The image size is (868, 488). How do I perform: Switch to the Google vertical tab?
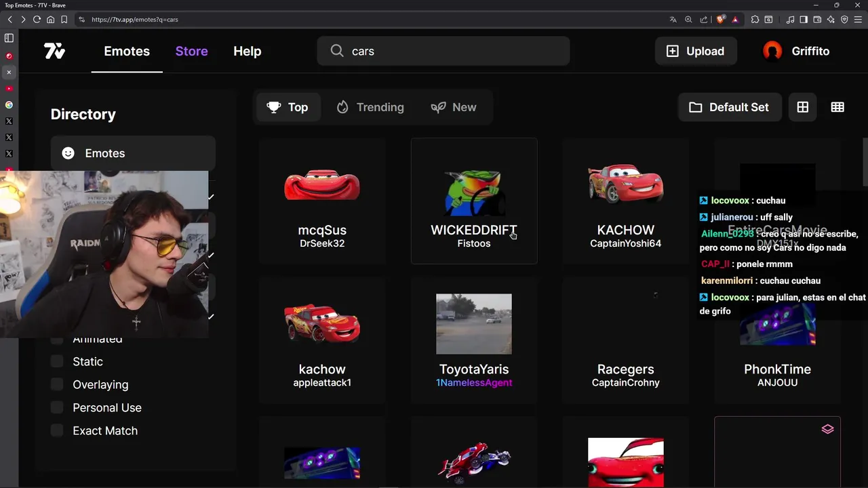[x=9, y=105]
